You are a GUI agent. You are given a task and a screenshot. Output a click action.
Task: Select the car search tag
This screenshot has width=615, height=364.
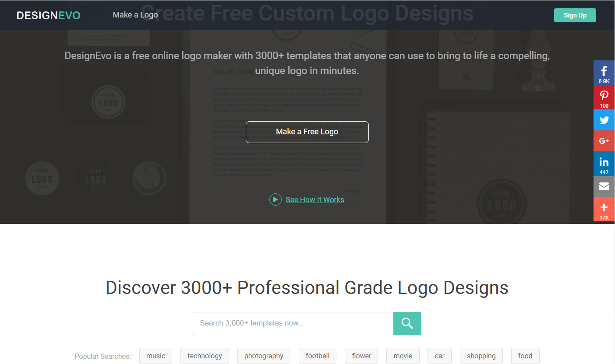point(440,356)
